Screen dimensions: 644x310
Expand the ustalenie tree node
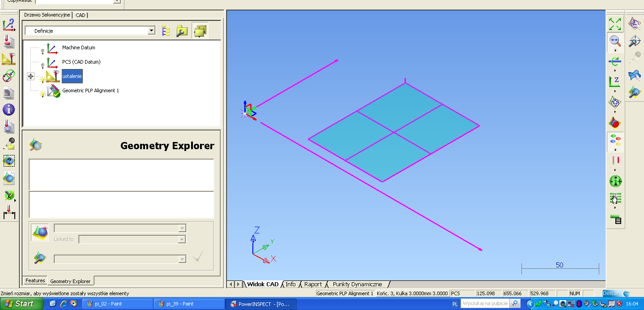(x=30, y=77)
